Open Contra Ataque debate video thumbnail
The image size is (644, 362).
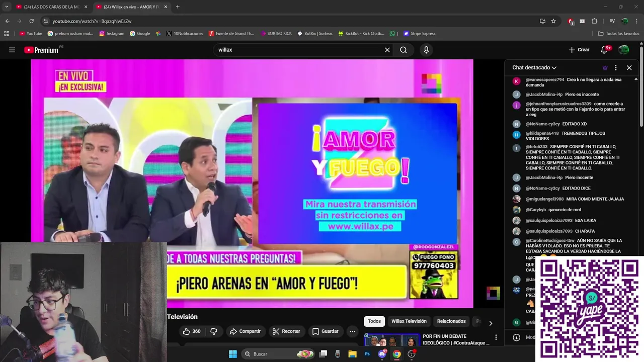pyautogui.click(x=392, y=340)
